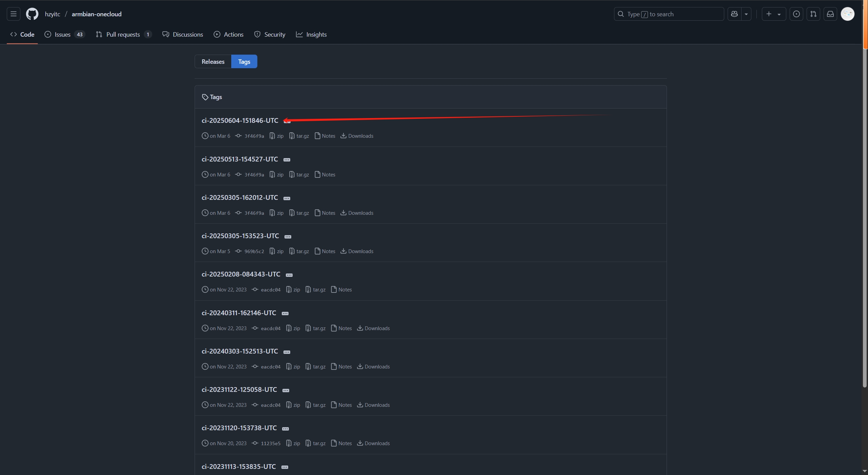Open tag ci-20231120-153738-UTC

(x=239, y=428)
